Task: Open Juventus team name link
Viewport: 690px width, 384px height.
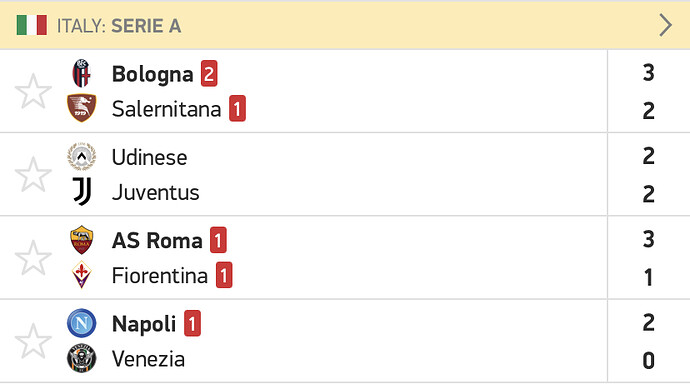Action: (155, 193)
